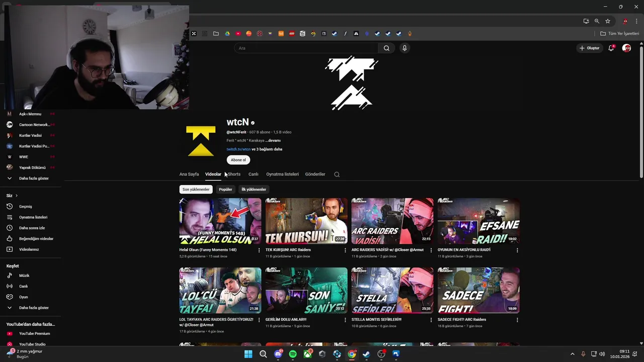The height and width of the screenshot is (362, 644).
Task: Open Xbox app from the taskbar
Action: coord(307,354)
